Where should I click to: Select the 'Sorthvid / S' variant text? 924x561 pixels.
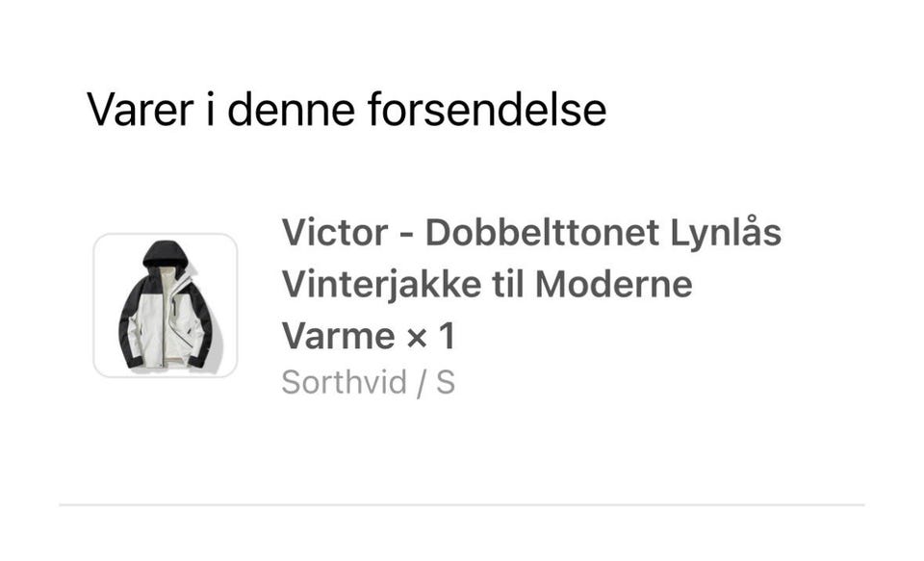(369, 382)
